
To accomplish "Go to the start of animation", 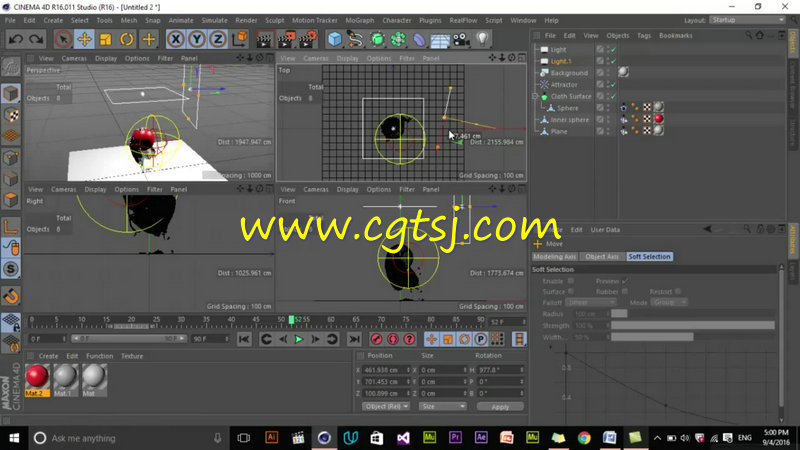I will (x=244, y=339).
